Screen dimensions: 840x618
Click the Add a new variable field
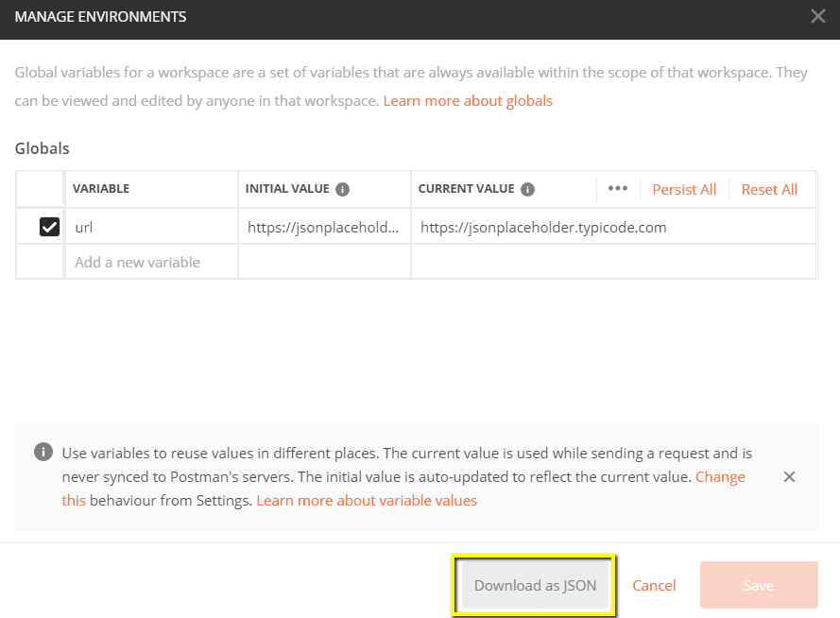150,262
